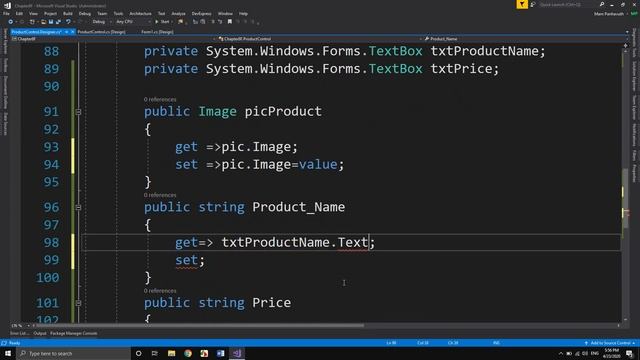Image resolution: width=640 pixels, height=360 pixels.
Task: Collapse the picProduct property at line 91
Action: (x=78, y=111)
